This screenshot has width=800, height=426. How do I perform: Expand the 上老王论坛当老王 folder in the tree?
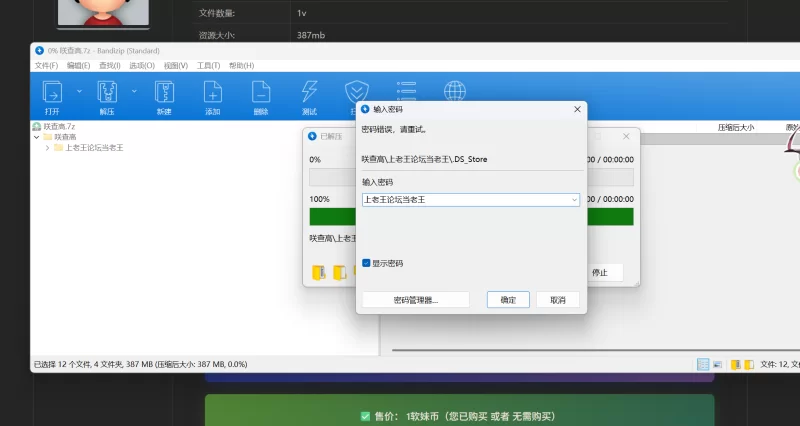point(47,148)
